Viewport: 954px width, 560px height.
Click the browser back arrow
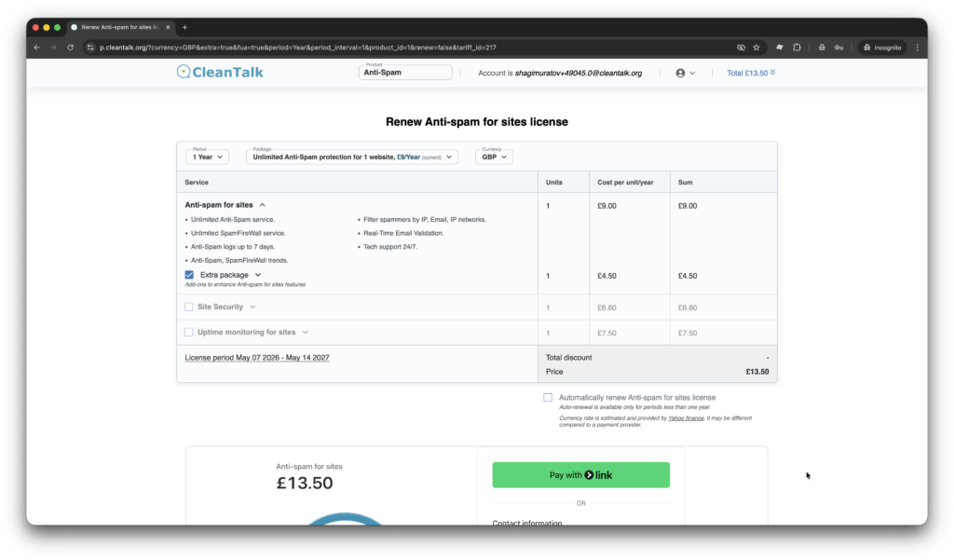click(37, 48)
